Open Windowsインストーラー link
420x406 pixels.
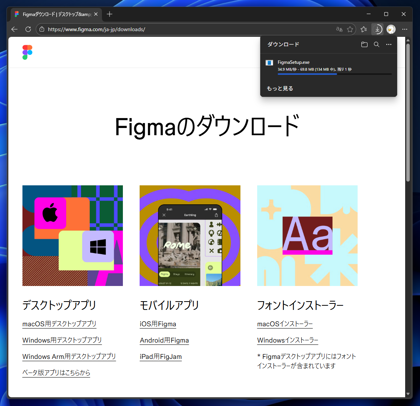(x=287, y=340)
